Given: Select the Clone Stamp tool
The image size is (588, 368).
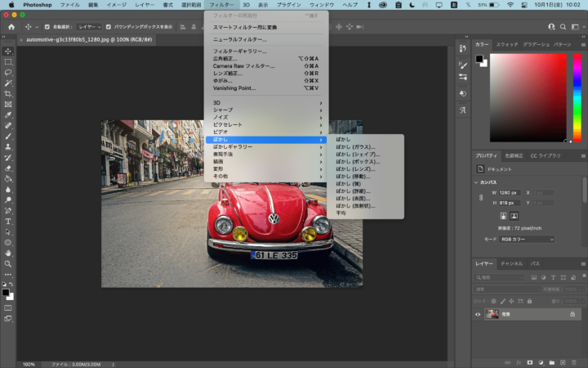Looking at the screenshot, I should point(8,147).
